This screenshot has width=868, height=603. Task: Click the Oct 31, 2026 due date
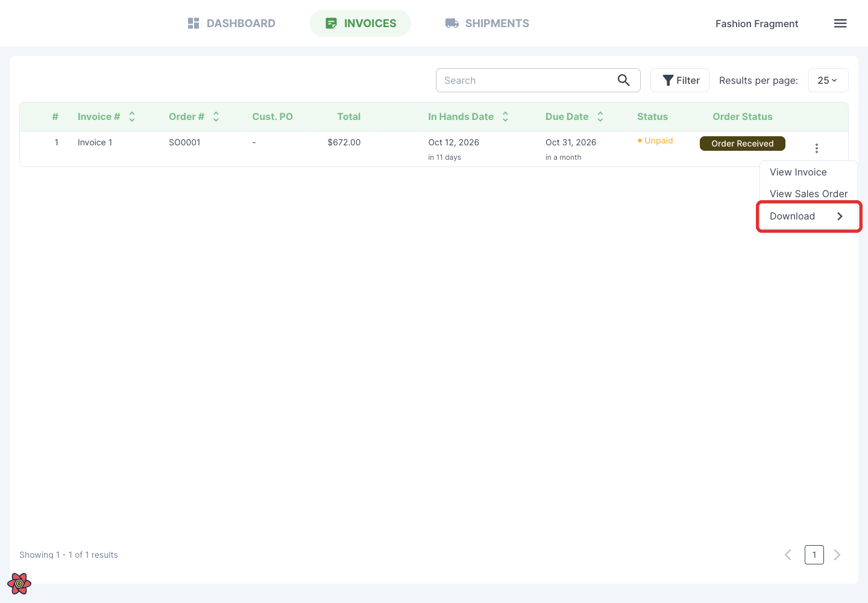coord(571,142)
